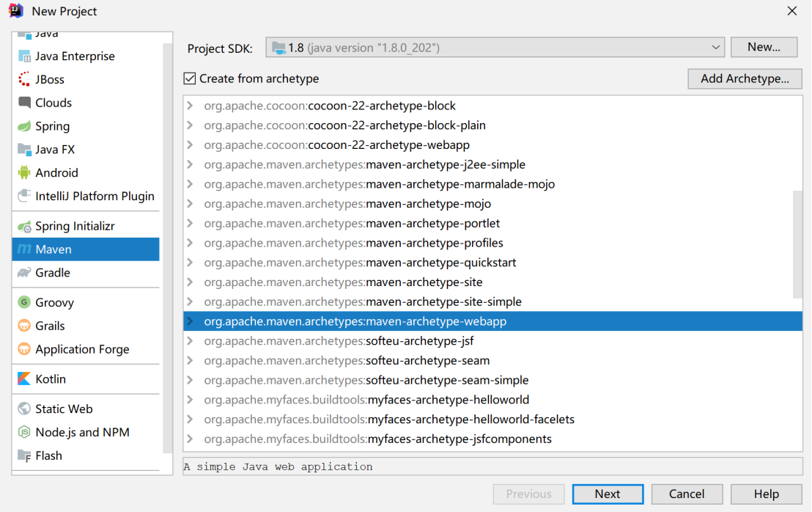Click the Flash folder icon
Viewport: 812px width, 512px height.
click(24, 456)
